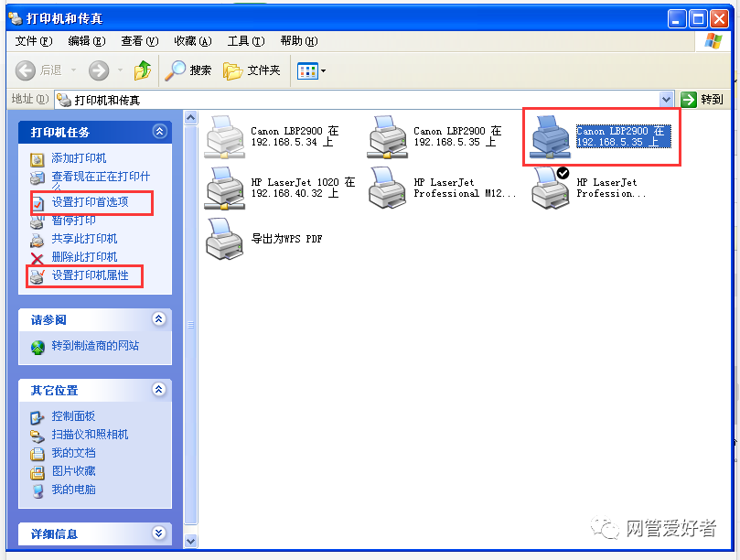Screen dimensions: 740x560
Task: Click the 设置打印首选项 checkmark icon
Action: 38,204
